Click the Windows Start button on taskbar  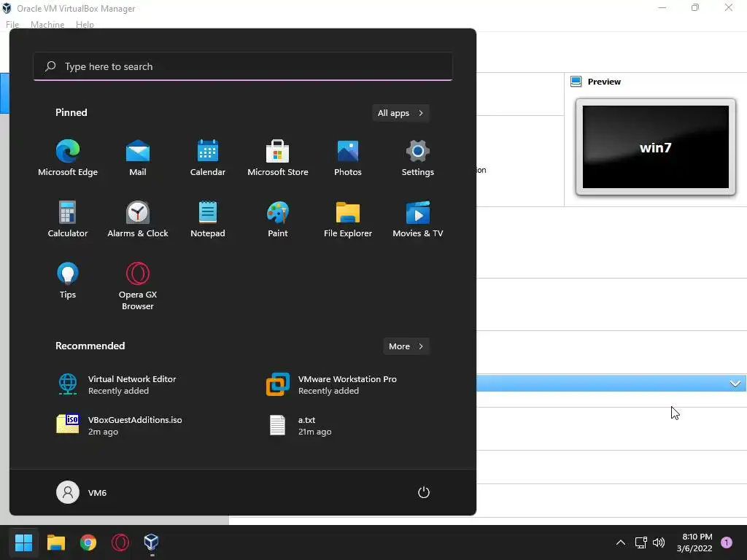tap(23, 542)
